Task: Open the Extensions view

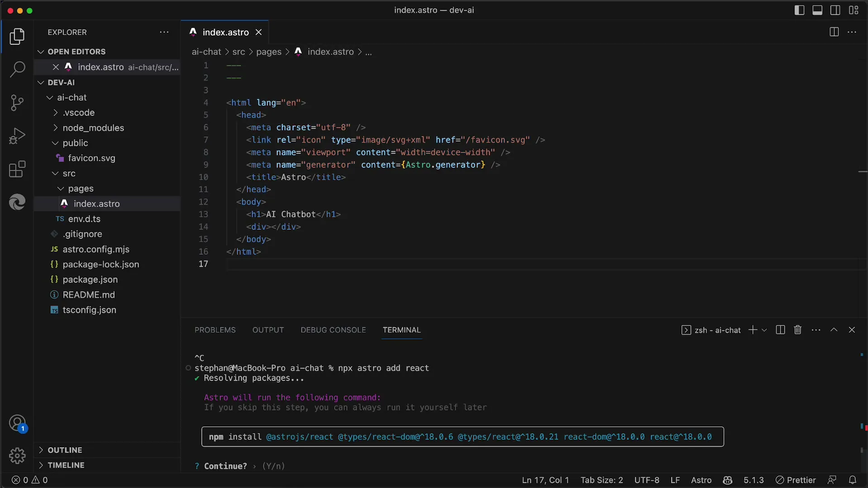Action: click(x=17, y=169)
